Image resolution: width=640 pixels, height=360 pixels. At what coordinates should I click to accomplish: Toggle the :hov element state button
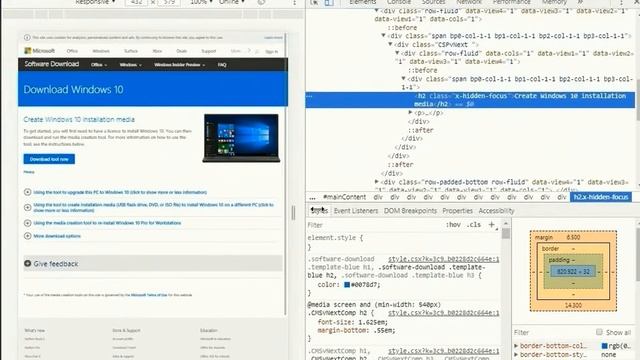(x=453, y=224)
